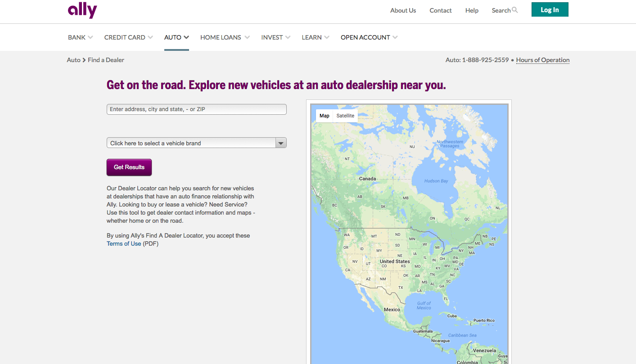
Task: Open the LEARN menu
Action: [x=315, y=37]
